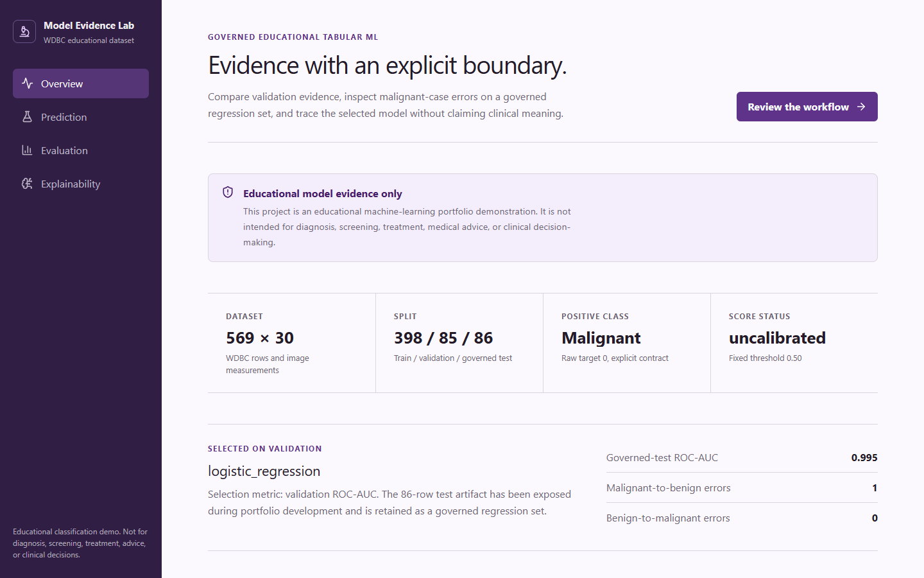Go to the Prediction section
The width and height of the screenshot is (924, 578).
pyautogui.click(x=81, y=117)
